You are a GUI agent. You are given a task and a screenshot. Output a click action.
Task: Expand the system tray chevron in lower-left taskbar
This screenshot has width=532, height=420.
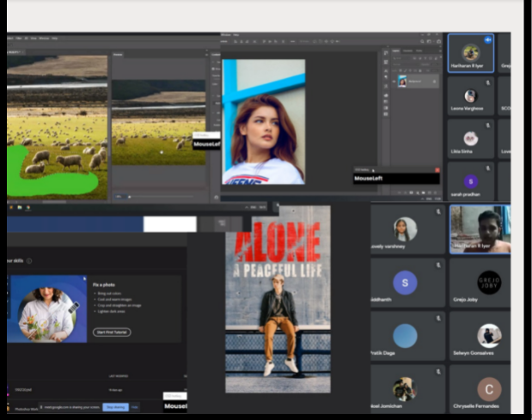(247, 207)
